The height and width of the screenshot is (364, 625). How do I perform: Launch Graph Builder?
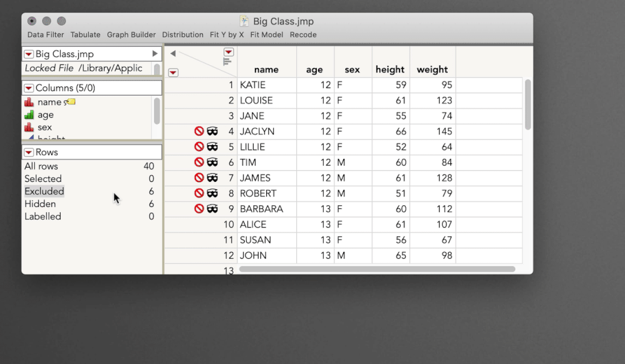pyautogui.click(x=131, y=34)
